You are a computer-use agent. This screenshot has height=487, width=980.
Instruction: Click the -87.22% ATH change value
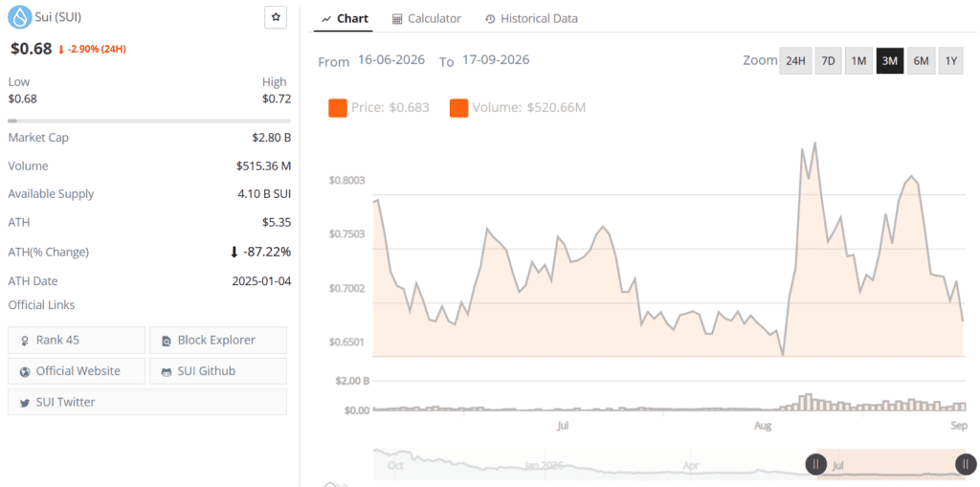click(x=267, y=252)
